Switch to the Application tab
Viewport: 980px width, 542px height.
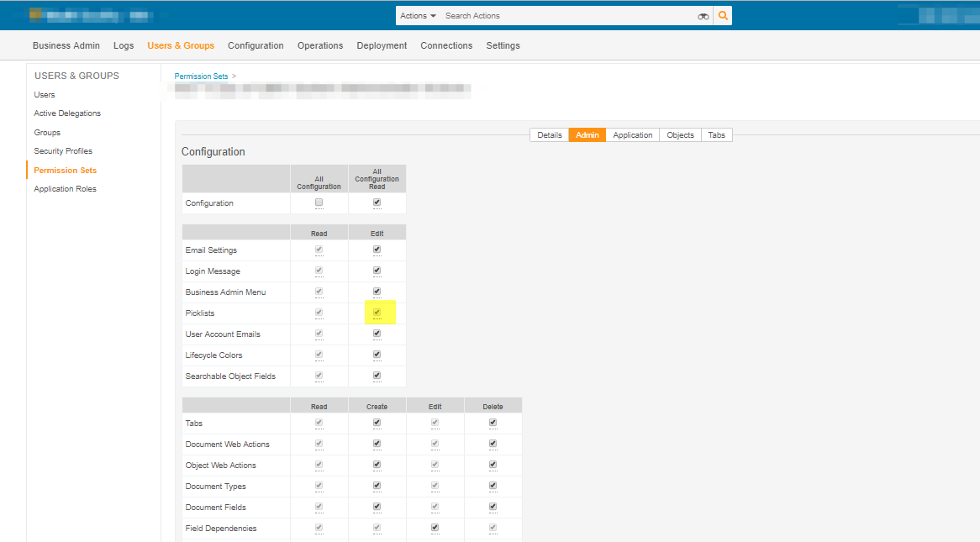coord(633,135)
